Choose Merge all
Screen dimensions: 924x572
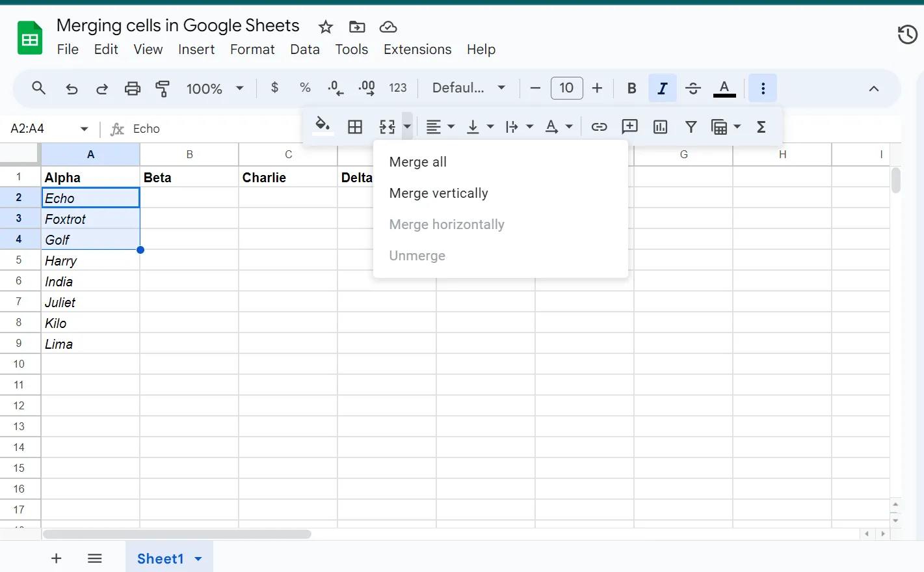(501, 162)
